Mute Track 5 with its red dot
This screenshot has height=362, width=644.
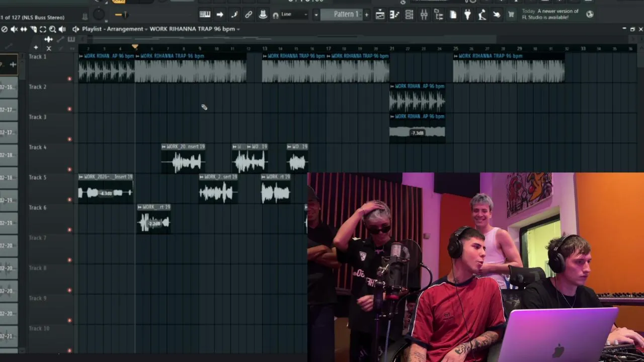[x=69, y=200]
